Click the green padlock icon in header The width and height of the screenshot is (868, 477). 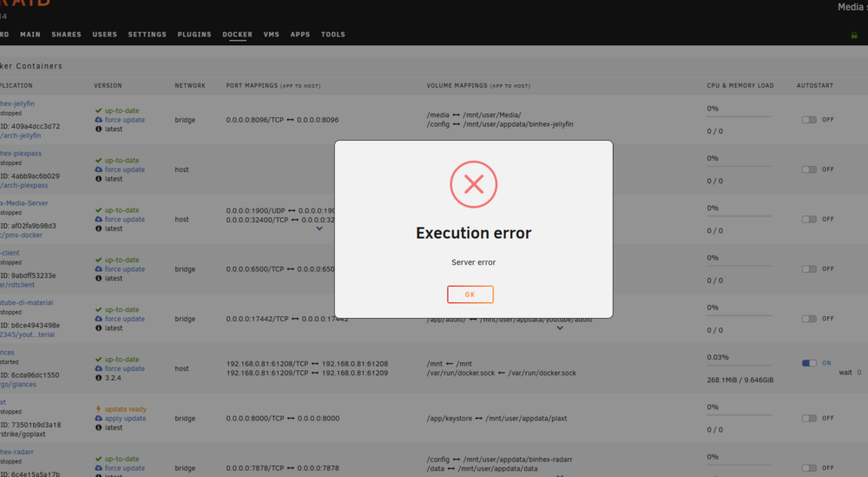854,35
